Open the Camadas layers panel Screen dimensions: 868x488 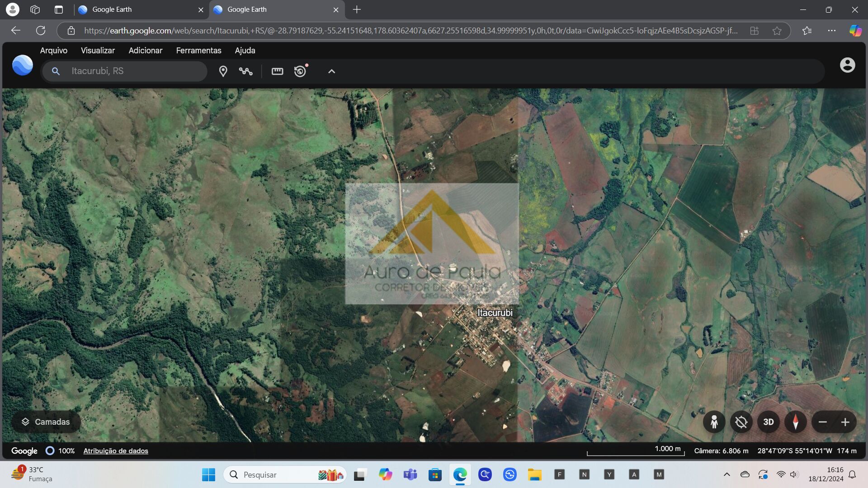tap(46, 422)
